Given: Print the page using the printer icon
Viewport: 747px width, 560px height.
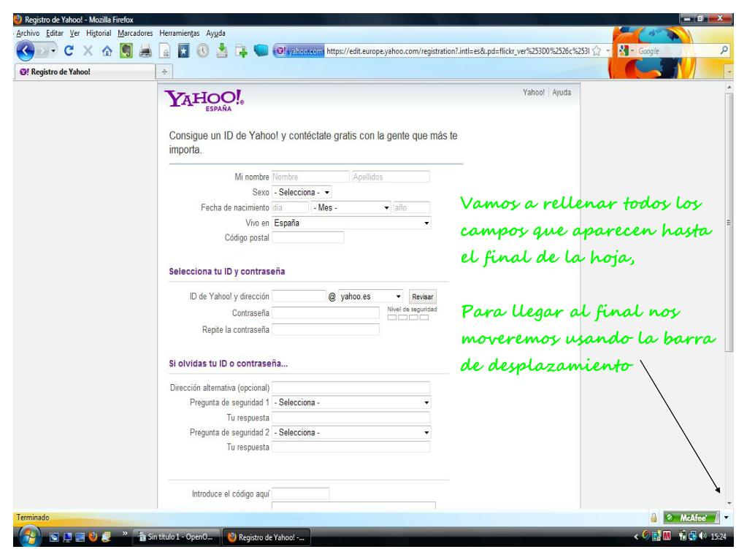Looking at the screenshot, I should pos(145,51).
